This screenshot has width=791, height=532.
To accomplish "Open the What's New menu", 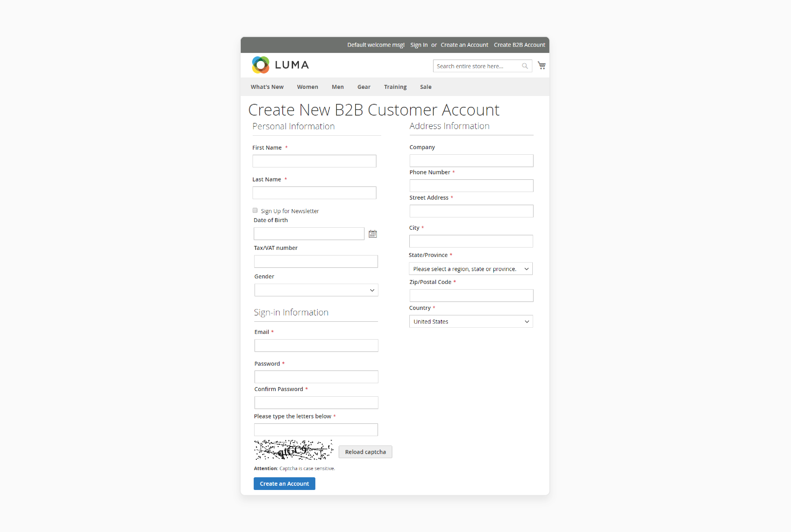I will (x=267, y=87).
